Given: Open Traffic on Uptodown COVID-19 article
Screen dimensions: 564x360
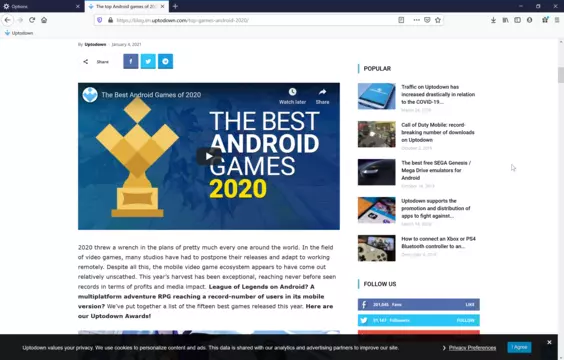Looking at the screenshot, I should pos(438,95).
